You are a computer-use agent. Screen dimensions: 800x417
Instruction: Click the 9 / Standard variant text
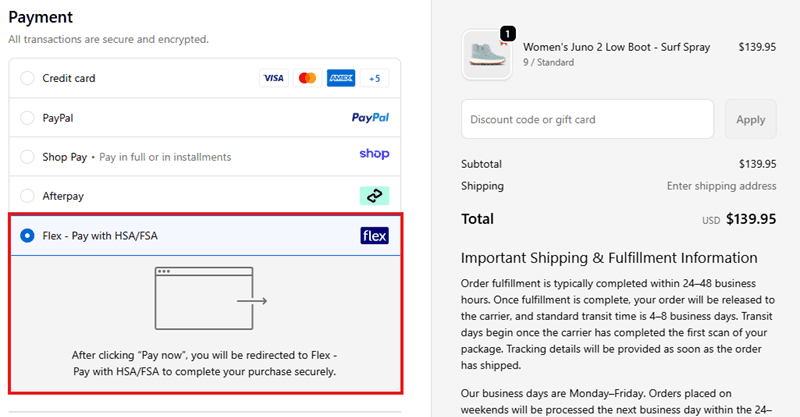click(548, 62)
